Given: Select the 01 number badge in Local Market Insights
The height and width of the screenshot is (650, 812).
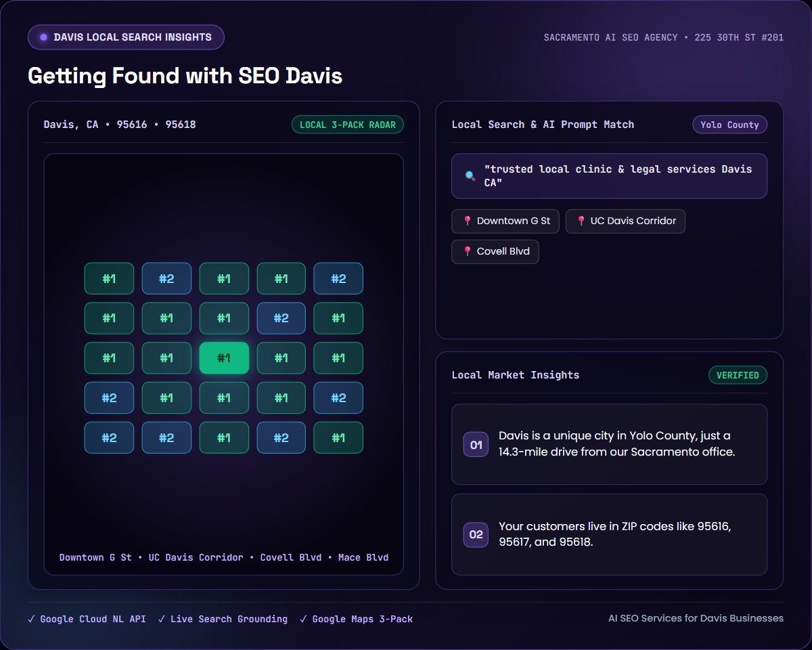Looking at the screenshot, I should click(476, 445).
